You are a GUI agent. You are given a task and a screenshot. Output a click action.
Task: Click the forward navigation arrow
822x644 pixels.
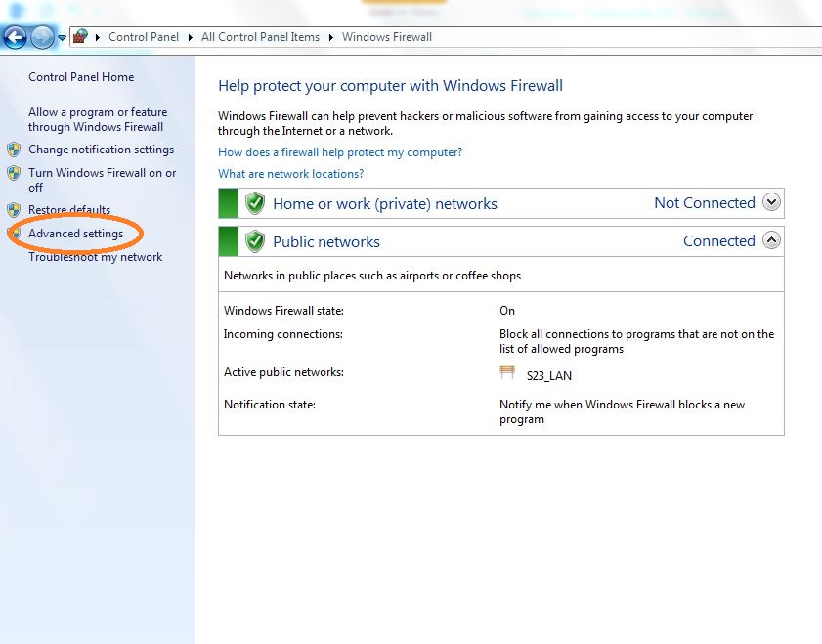click(40, 37)
